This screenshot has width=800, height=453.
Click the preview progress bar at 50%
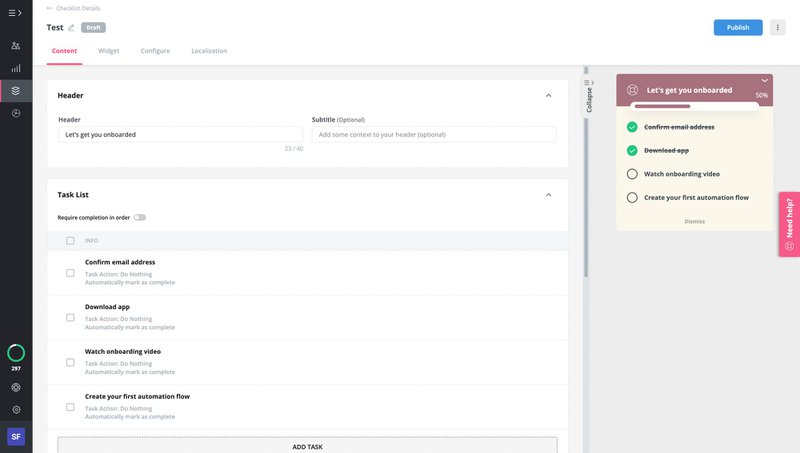click(694, 106)
